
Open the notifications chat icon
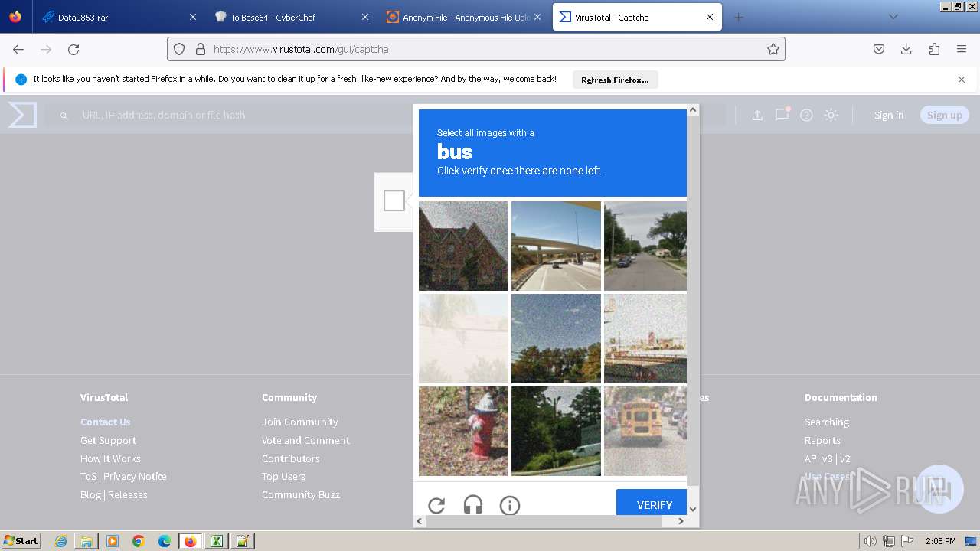pos(782,115)
